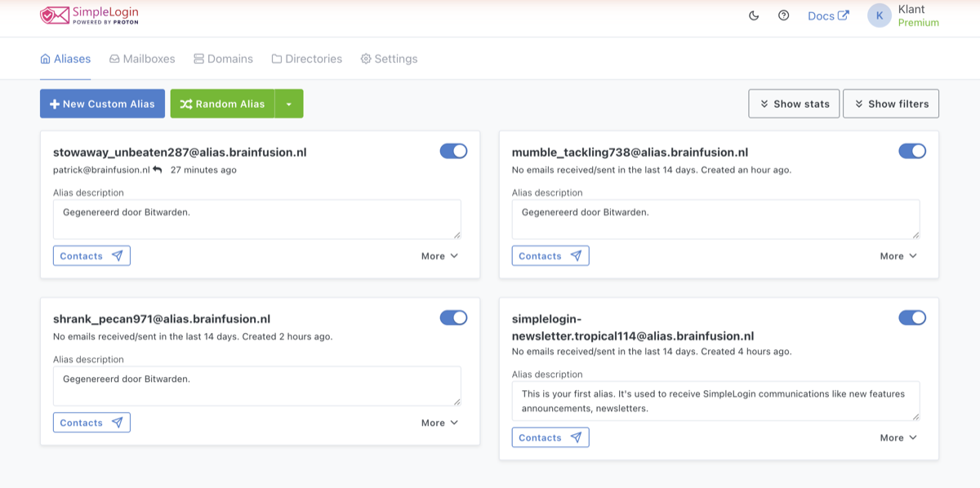
Task: Disable the shrank_pecan971 alias toggle
Action: [x=453, y=317]
